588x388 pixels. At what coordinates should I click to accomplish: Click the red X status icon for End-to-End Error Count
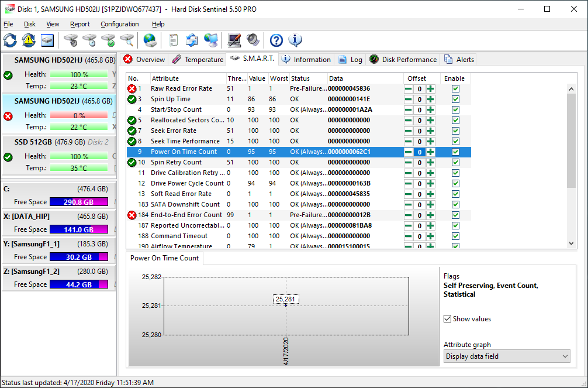click(x=132, y=215)
